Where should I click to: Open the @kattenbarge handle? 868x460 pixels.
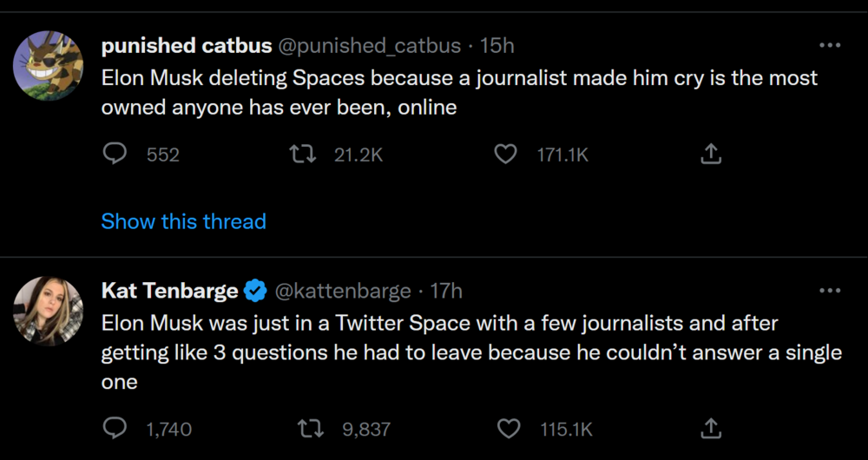click(343, 291)
